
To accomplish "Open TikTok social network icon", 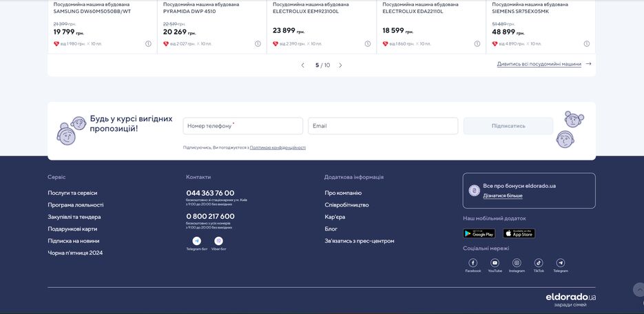I will (539, 262).
